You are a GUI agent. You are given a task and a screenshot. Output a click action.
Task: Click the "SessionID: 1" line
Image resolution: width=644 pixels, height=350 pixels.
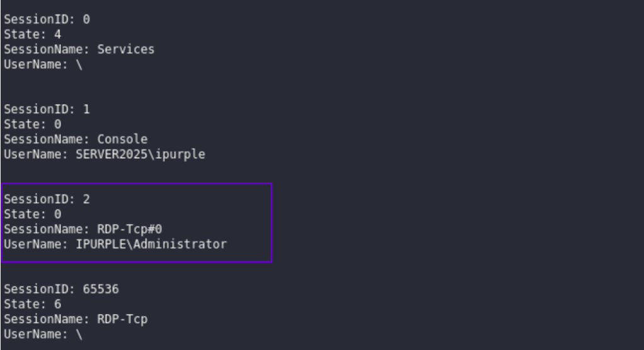click(47, 109)
